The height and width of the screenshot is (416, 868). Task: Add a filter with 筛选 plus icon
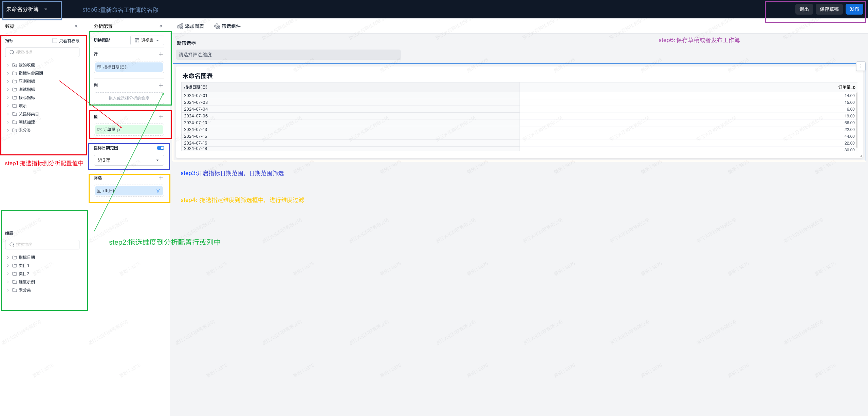161,178
